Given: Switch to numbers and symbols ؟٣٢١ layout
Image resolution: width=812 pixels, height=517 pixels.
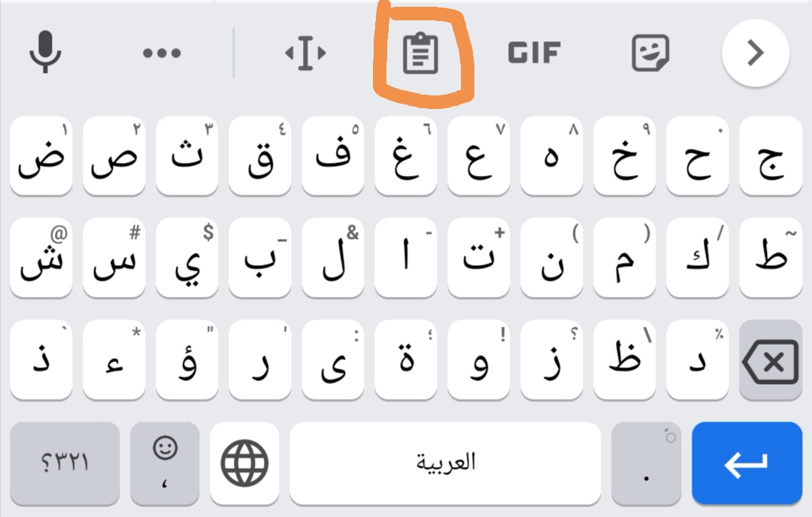Looking at the screenshot, I should (65, 463).
